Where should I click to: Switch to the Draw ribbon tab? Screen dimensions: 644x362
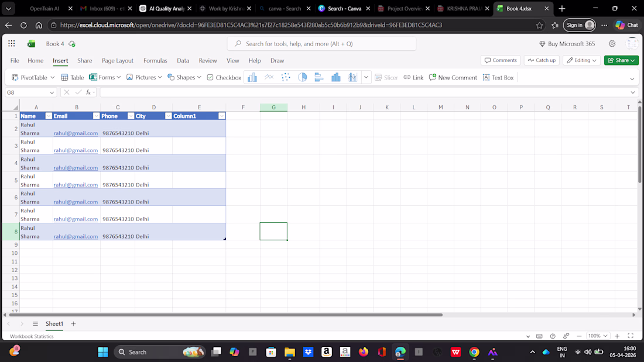[278, 60]
